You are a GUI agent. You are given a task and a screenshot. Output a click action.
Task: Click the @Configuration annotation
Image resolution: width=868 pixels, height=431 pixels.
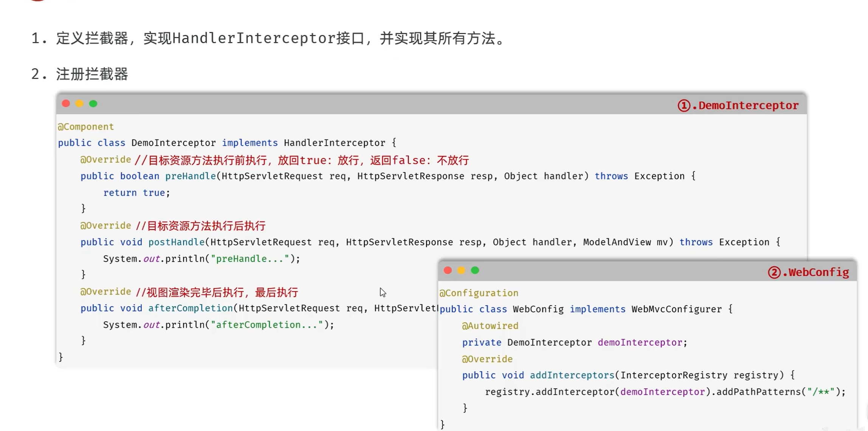click(x=479, y=293)
